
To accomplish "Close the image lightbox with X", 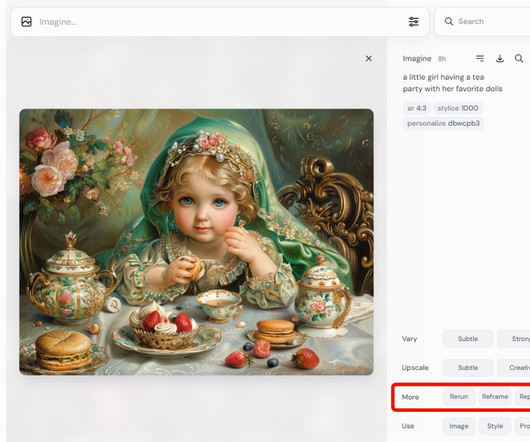I will (x=369, y=58).
